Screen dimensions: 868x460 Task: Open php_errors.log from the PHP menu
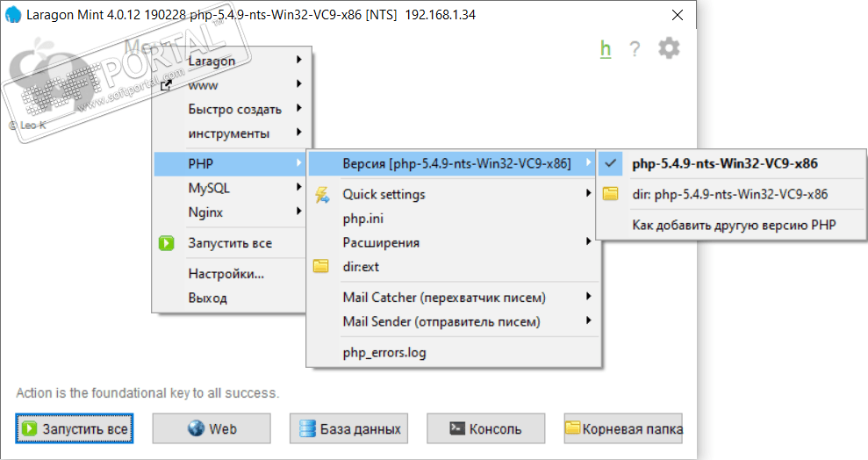pyautogui.click(x=384, y=352)
